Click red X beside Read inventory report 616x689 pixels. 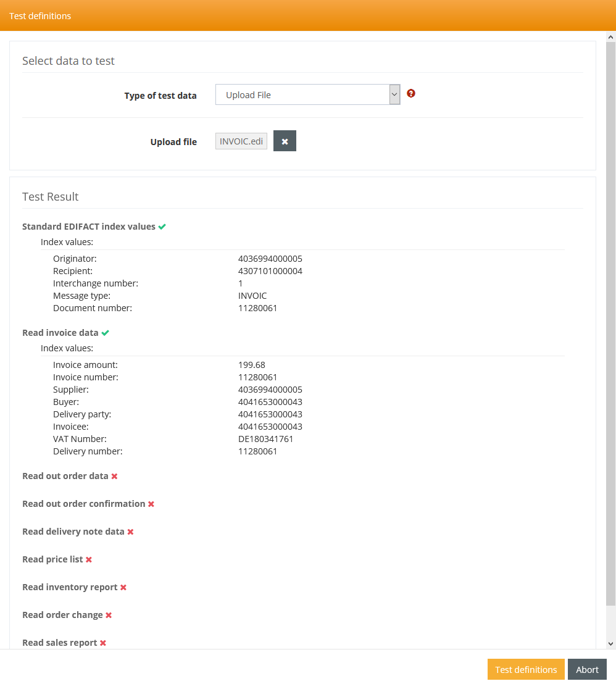[x=123, y=588]
